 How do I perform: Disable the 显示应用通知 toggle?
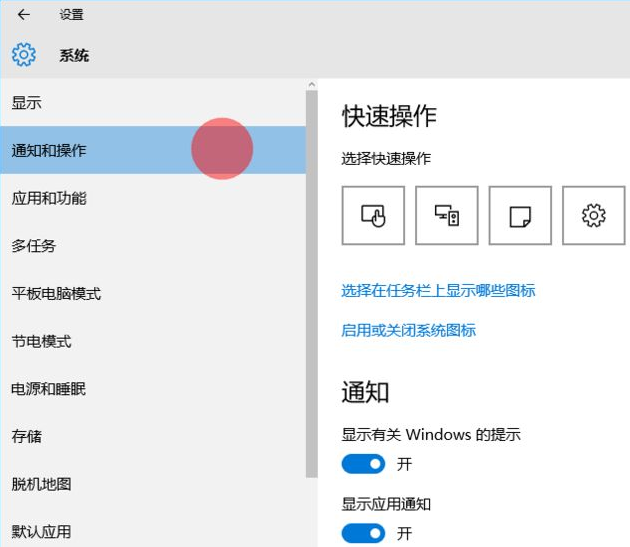tap(363, 533)
